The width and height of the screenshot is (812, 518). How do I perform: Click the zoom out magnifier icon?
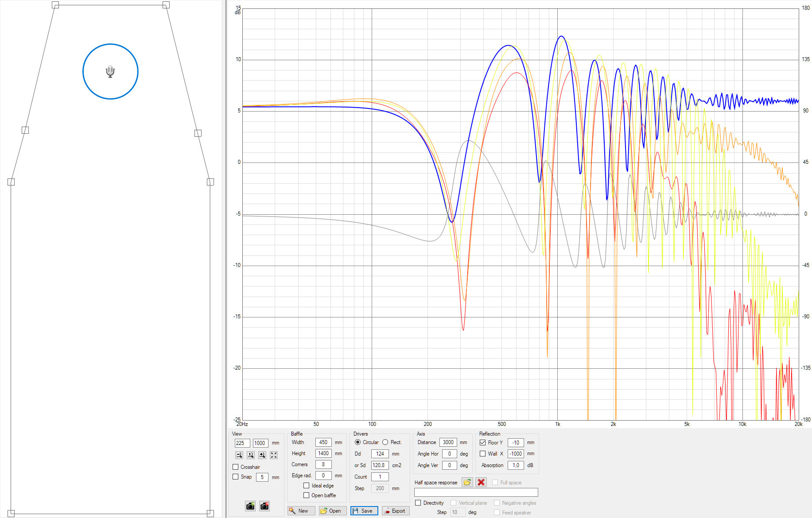(239, 455)
